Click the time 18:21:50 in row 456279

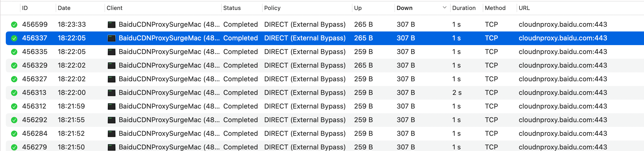click(x=71, y=147)
